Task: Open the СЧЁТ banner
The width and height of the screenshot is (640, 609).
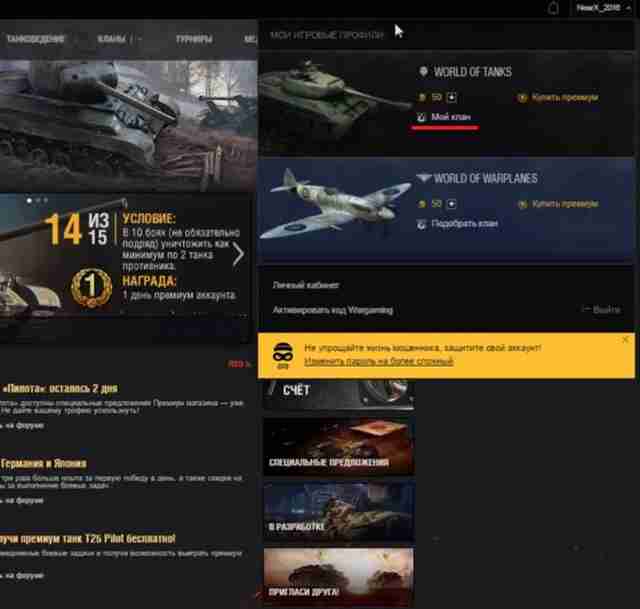Action: tap(339, 394)
